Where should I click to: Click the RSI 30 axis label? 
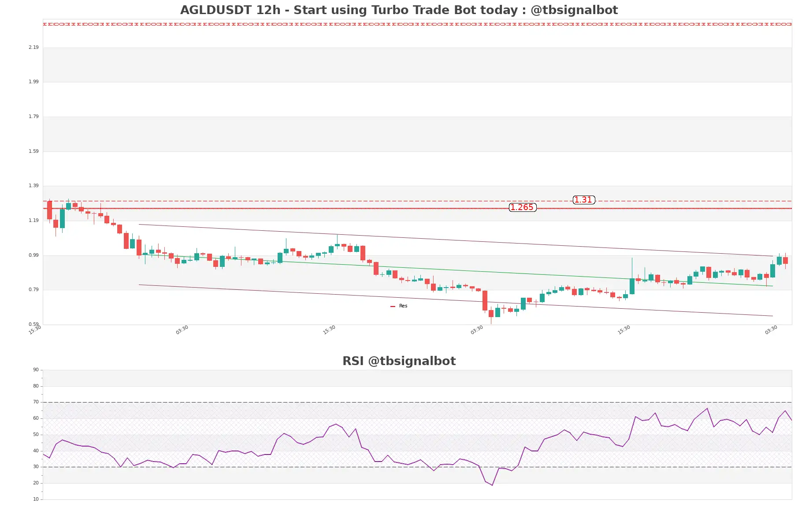36,466
